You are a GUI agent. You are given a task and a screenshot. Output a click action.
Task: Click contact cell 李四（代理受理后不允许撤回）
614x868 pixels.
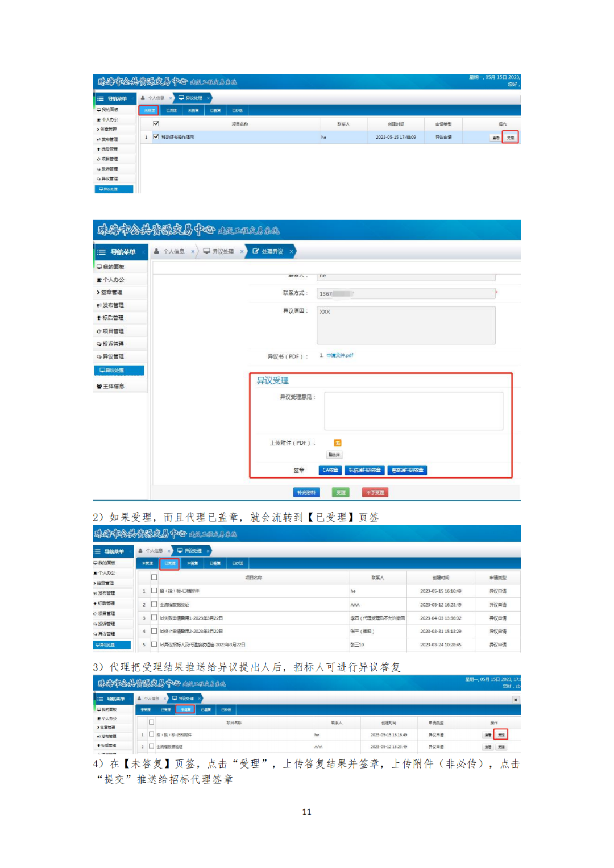tap(377, 618)
